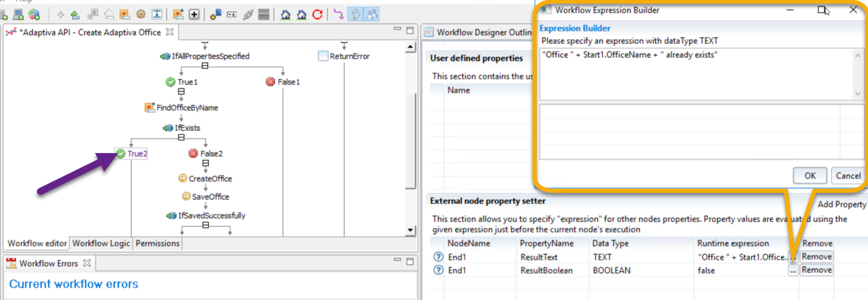Viewport: 868px width, 300px height.
Task: Click OK in Workflow Expression Builder
Action: coord(810,176)
